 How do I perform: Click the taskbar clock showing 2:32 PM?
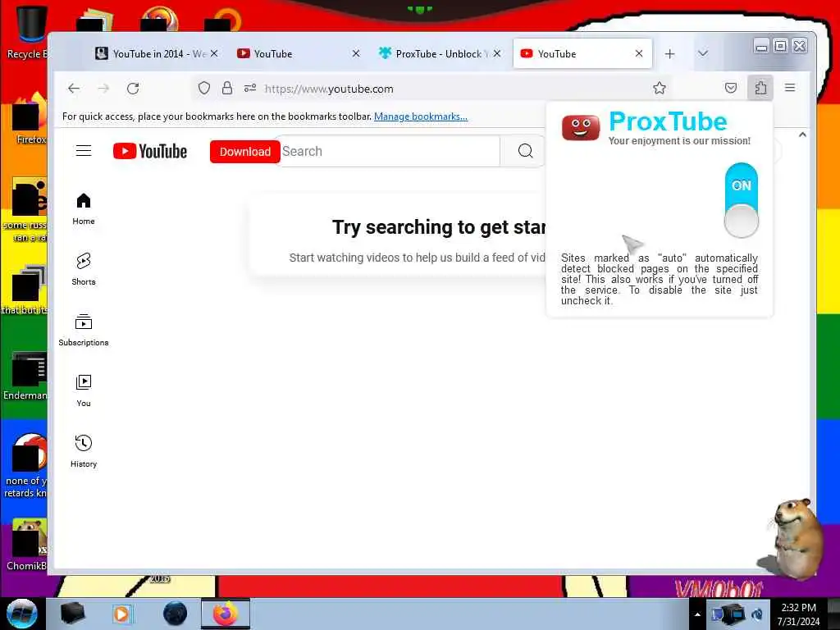798,614
